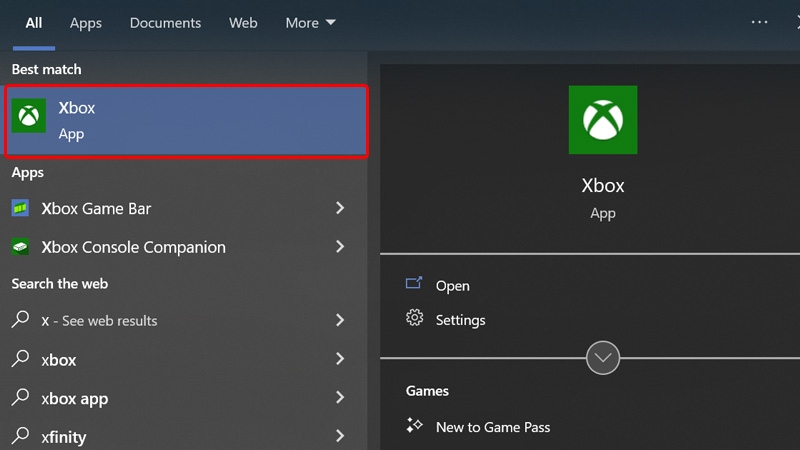Expand chevron for 'xfinity' suggestion
This screenshot has width=800, height=450.
tap(340, 436)
